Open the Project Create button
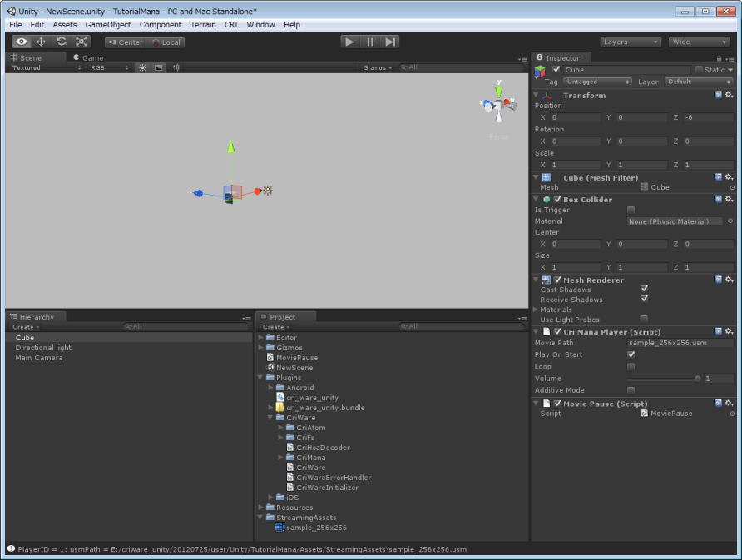Screen dimensions: 742x560 point(276,327)
